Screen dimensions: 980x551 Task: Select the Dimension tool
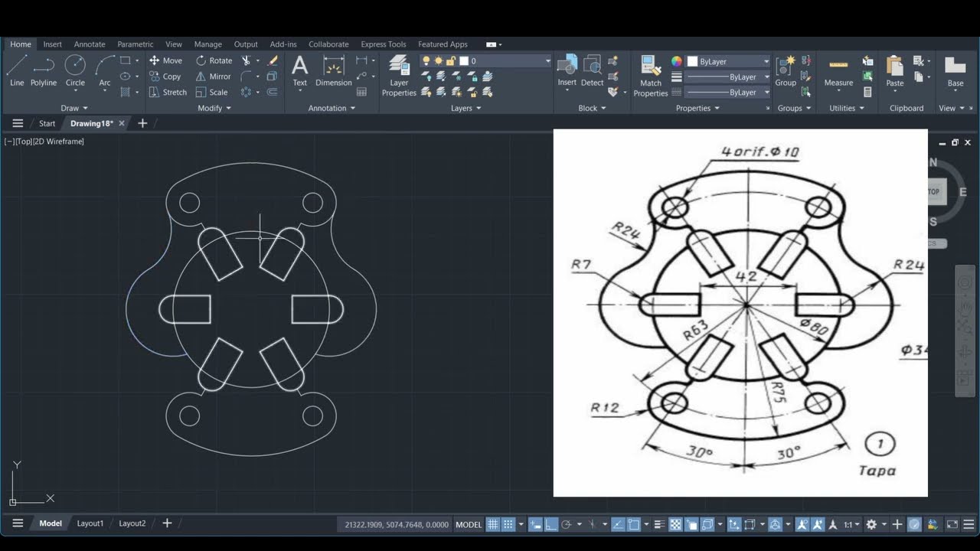click(334, 70)
